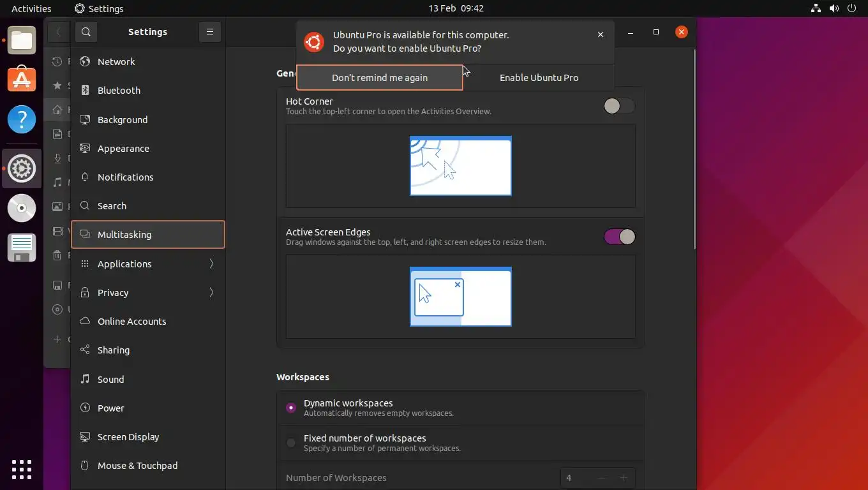The image size is (868, 490).
Task: Open Files from the Ubuntu dock
Action: coord(22,41)
